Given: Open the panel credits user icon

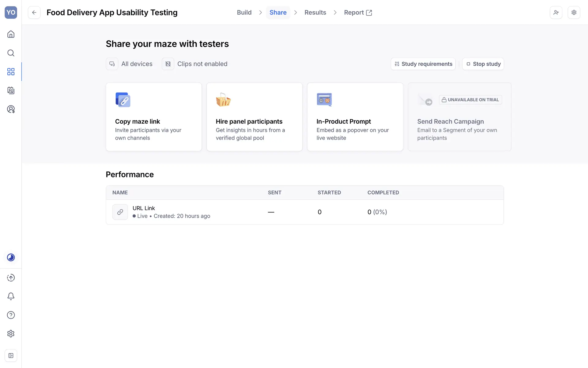Looking at the screenshot, I should click(x=11, y=109).
